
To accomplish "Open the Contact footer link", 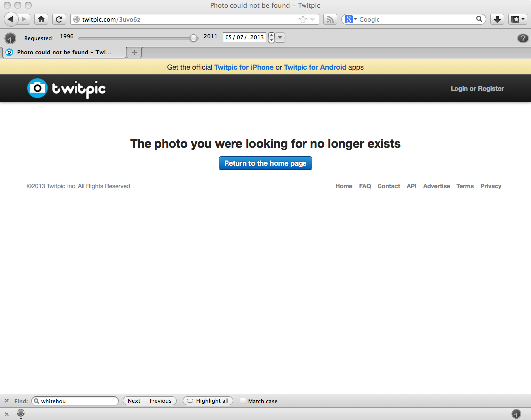I will click(x=389, y=186).
